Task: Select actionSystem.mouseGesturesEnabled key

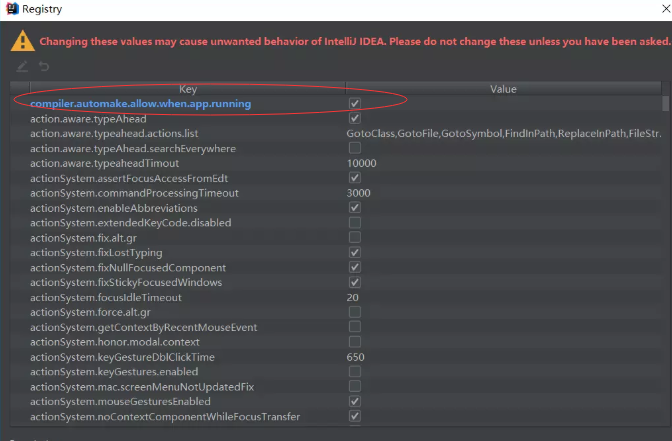Action: click(120, 402)
